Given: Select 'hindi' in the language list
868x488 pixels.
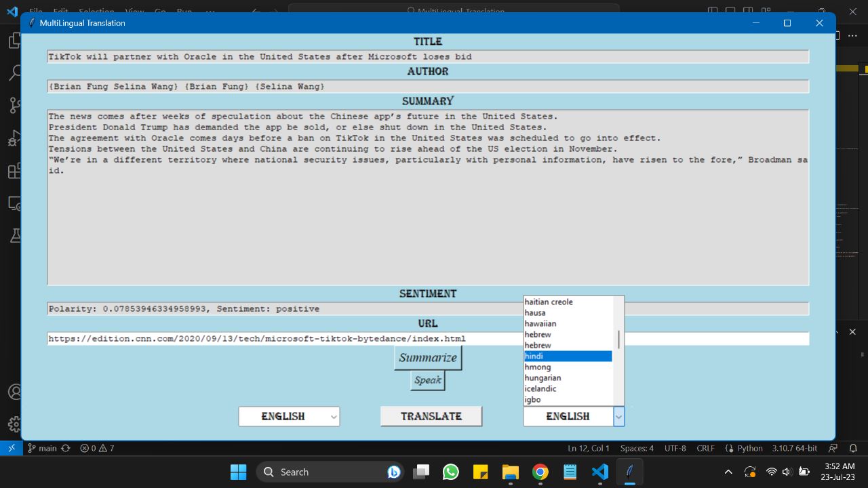Looking at the screenshot, I should point(568,356).
